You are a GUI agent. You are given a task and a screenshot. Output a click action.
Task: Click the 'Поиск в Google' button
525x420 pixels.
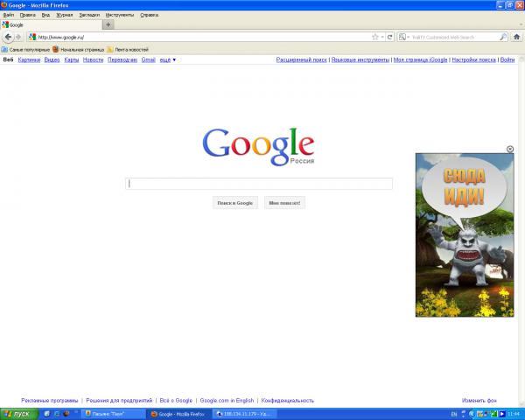(235, 203)
